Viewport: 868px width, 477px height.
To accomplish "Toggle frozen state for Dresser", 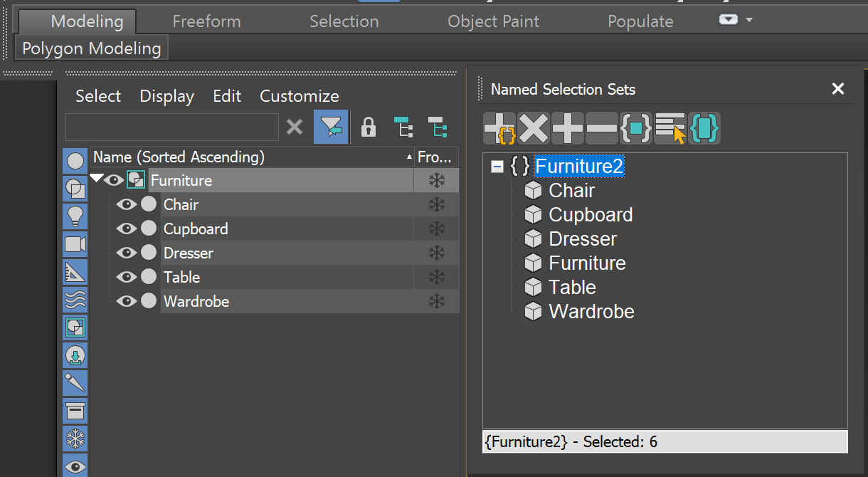I will click(436, 253).
